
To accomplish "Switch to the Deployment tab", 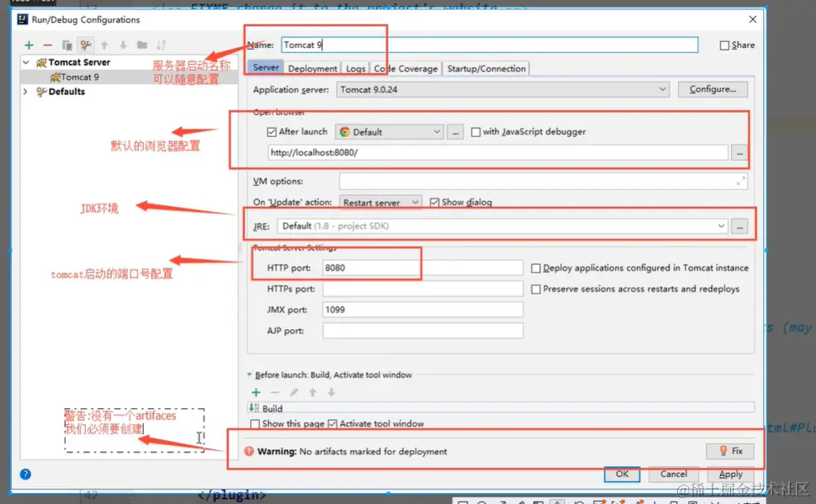I will pos(312,68).
